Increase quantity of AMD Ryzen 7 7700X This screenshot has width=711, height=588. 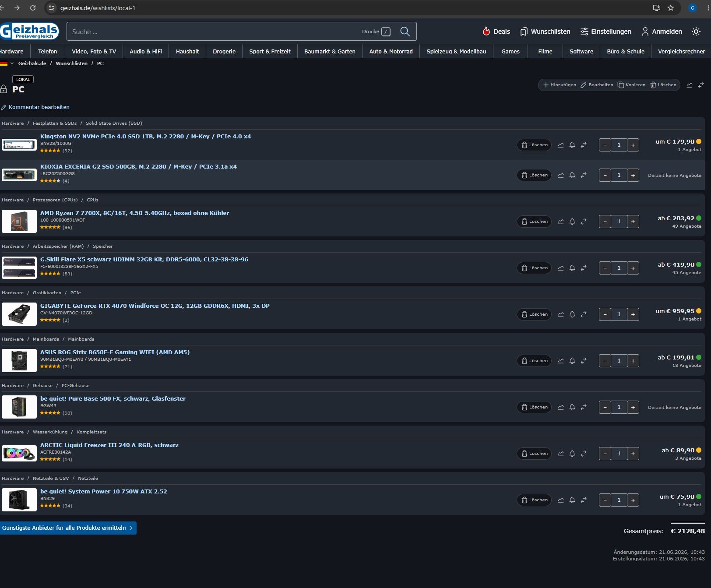(x=633, y=222)
